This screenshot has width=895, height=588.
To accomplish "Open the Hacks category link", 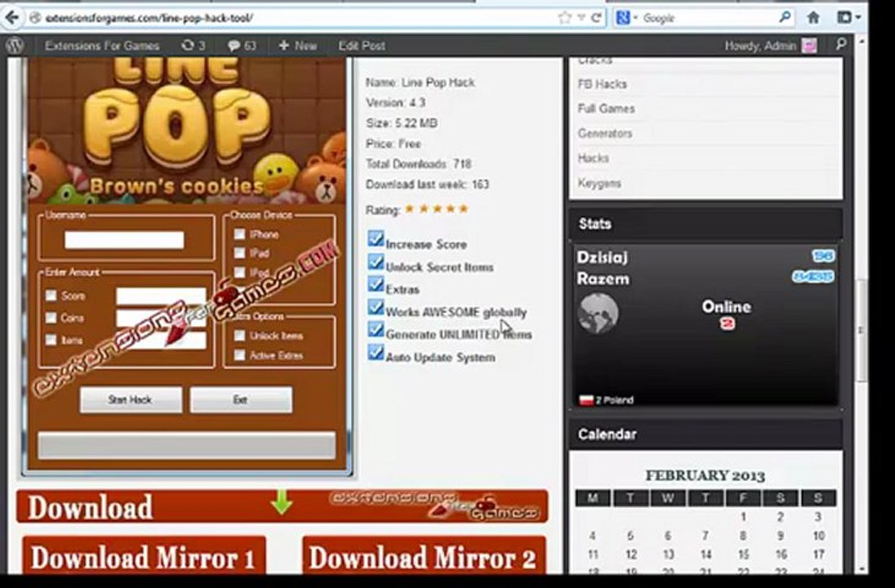I will [593, 158].
